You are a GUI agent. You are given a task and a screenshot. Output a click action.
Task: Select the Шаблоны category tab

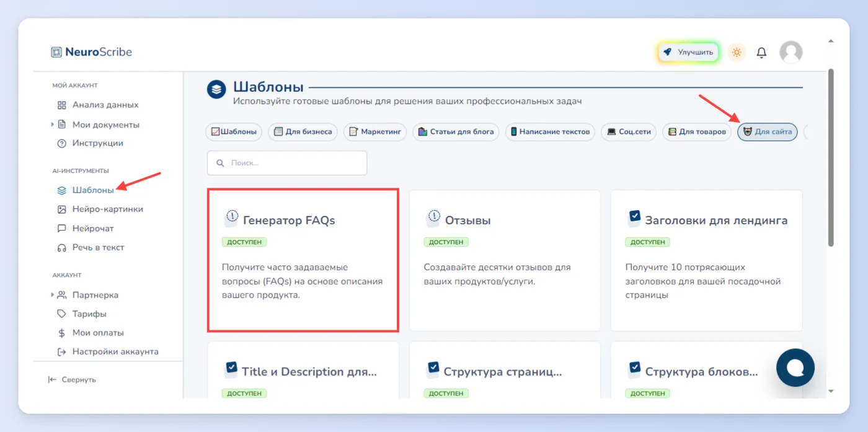click(234, 132)
